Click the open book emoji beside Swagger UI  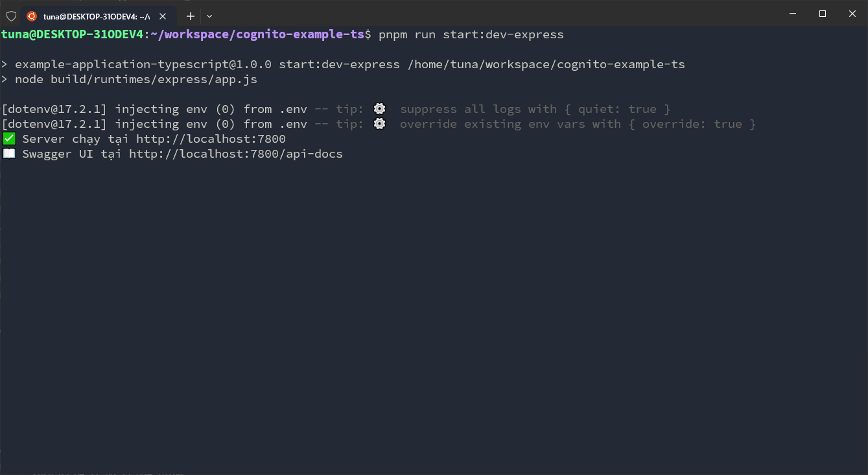(x=9, y=154)
